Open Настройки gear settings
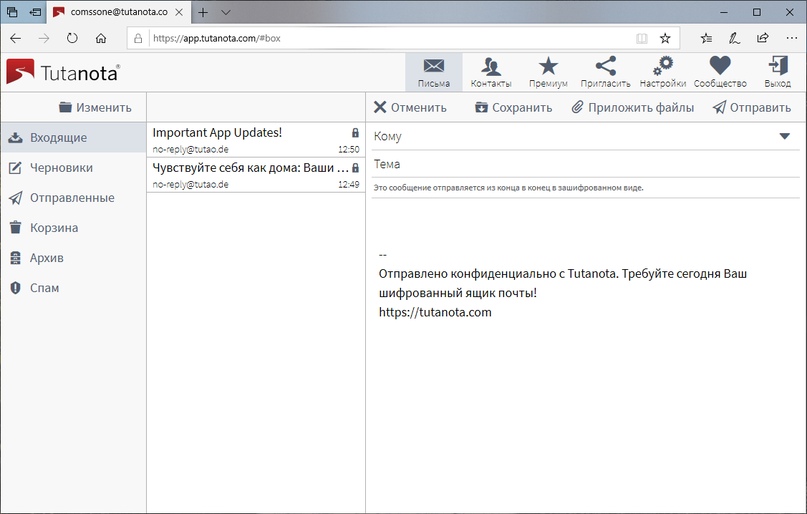Screen dimensions: 807x514 click(x=662, y=72)
